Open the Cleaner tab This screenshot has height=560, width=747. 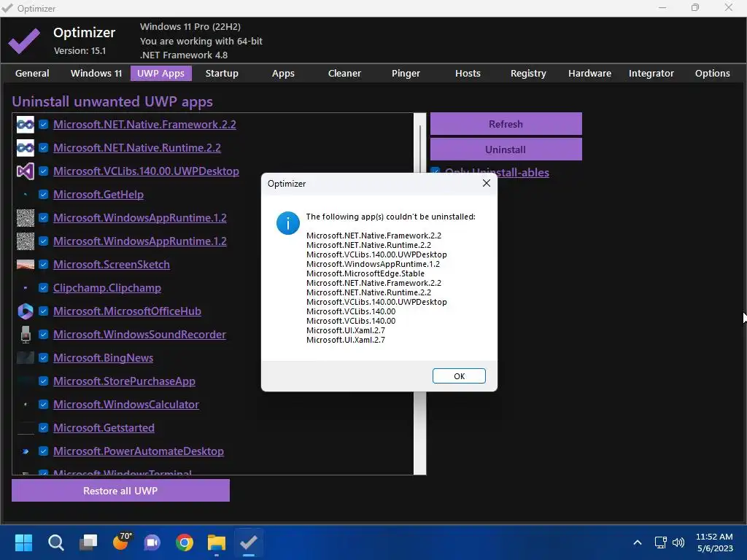[x=344, y=74]
